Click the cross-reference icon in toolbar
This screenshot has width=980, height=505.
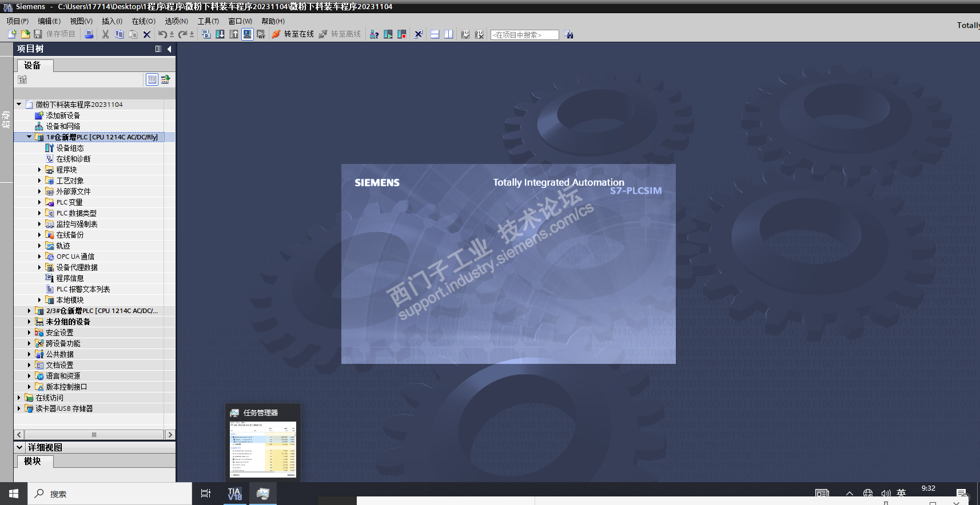point(419,34)
